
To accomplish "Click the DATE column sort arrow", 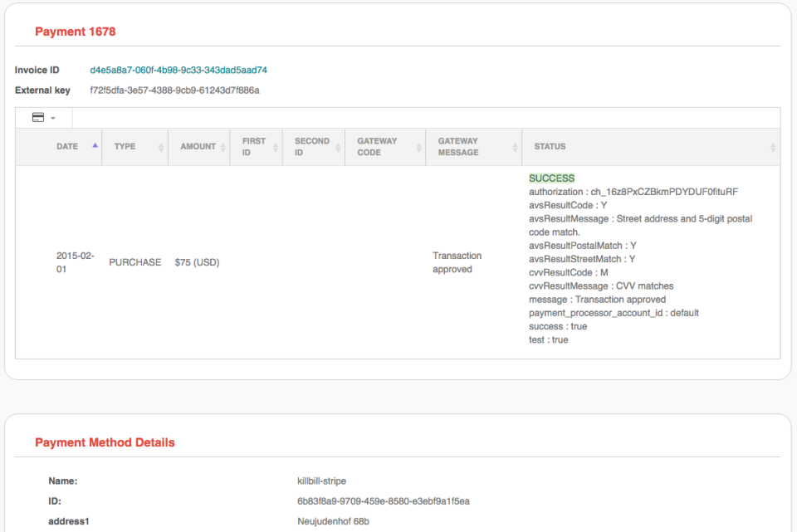I will coord(95,145).
